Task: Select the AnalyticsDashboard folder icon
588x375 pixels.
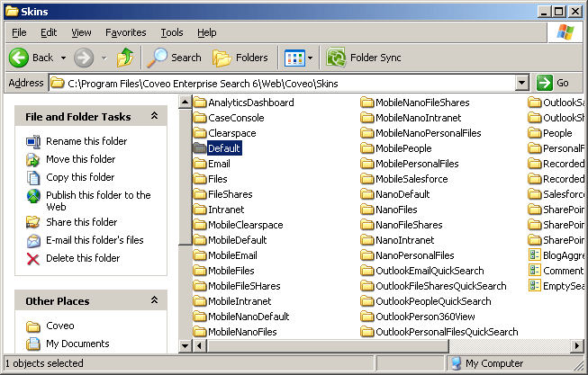Action: pyautogui.click(x=200, y=103)
